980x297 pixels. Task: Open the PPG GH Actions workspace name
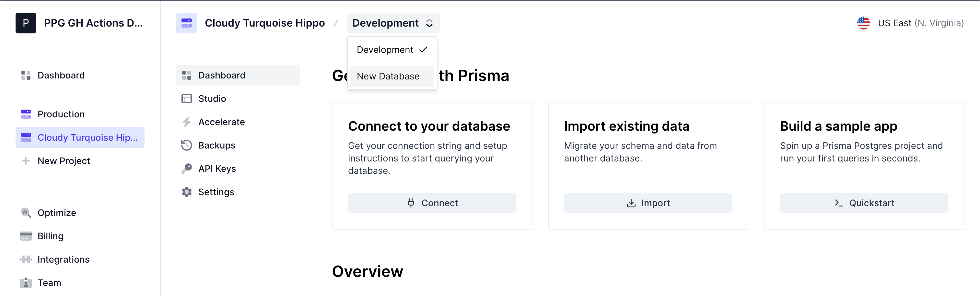93,23
